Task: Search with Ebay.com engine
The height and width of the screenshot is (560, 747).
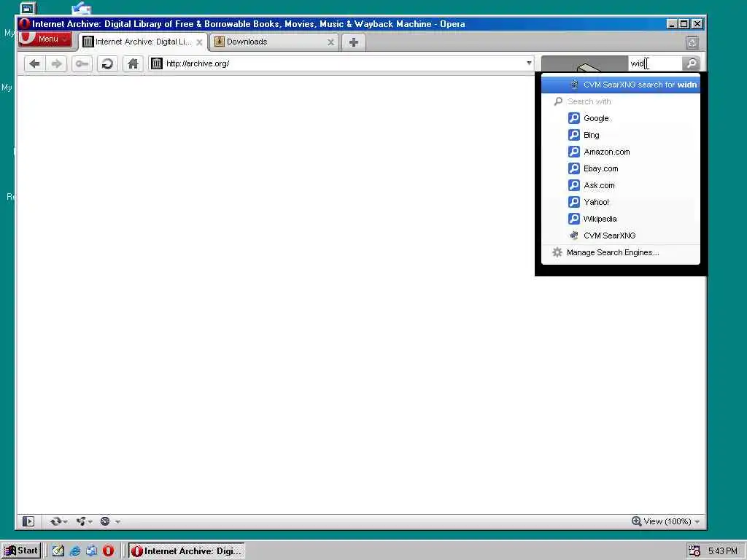Action: point(621,168)
